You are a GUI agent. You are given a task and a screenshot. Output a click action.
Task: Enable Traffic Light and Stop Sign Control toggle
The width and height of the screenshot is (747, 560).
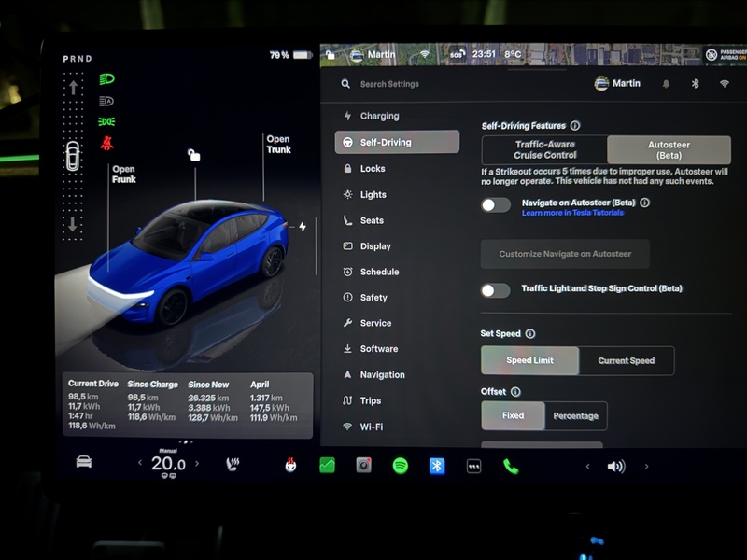coord(496,290)
